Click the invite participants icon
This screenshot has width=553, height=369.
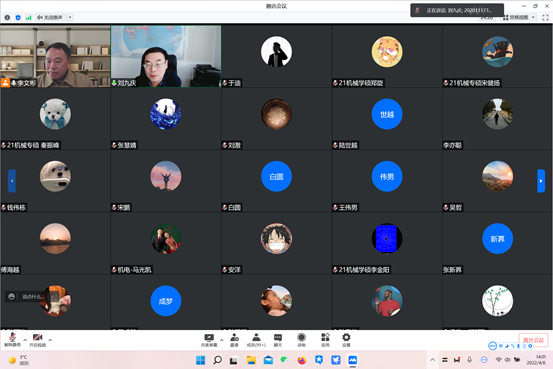pos(235,340)
